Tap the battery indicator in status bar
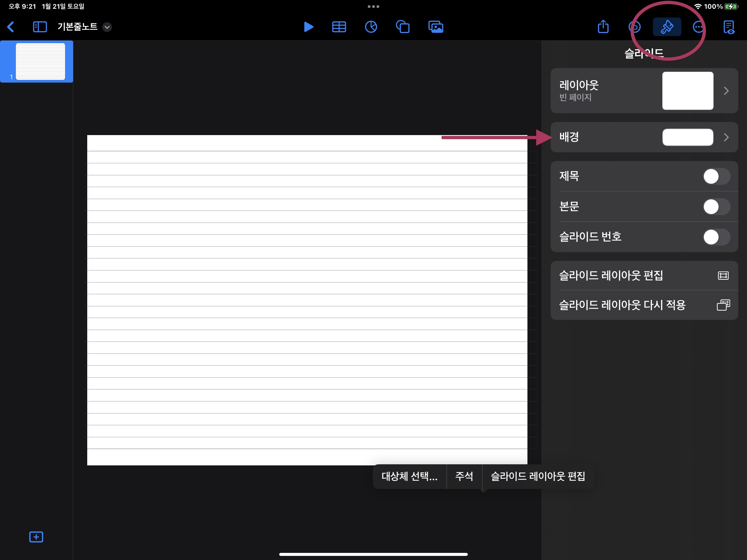 point(731,6)
